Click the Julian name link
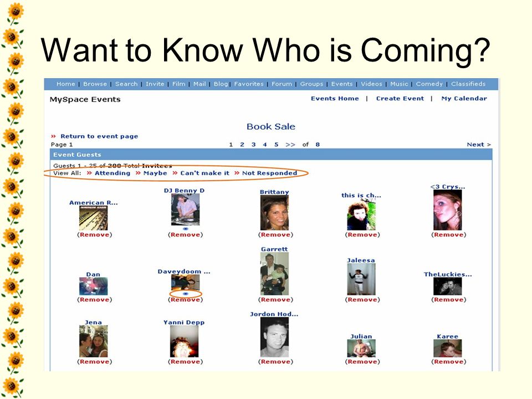 pos(361,336)
